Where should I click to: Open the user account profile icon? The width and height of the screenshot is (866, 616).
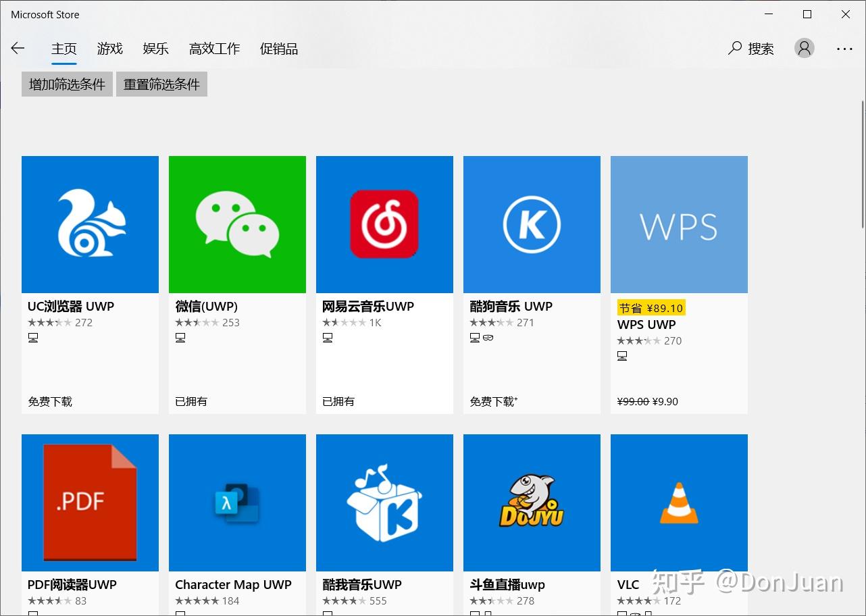pos(804,48)
